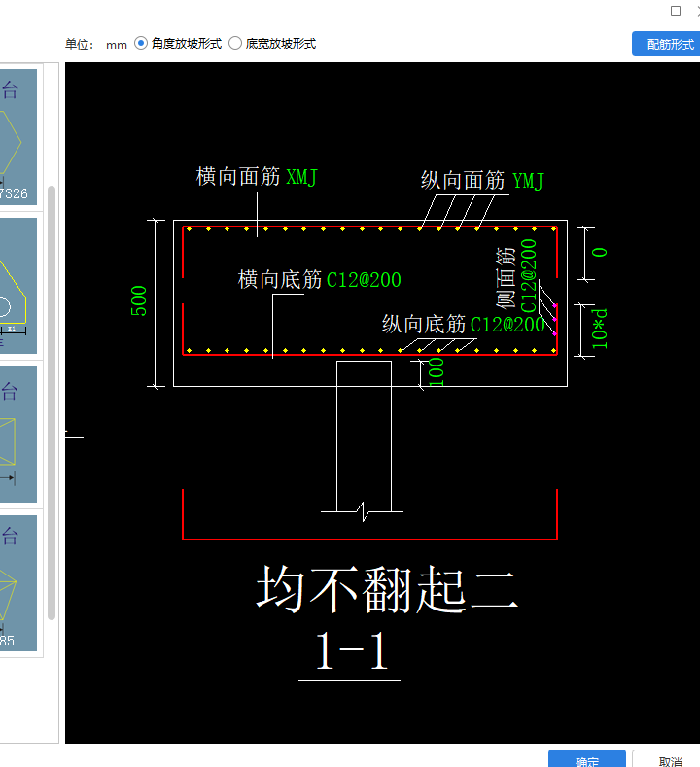Image resolution: width=700 pixels, height=767 pixels.
Task: Edit the 500 height dimension
Action: click(x=139, y=300)
